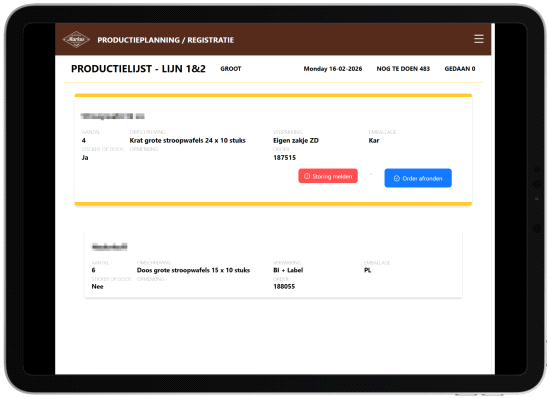Click the Order afronden button

[418, 178]
